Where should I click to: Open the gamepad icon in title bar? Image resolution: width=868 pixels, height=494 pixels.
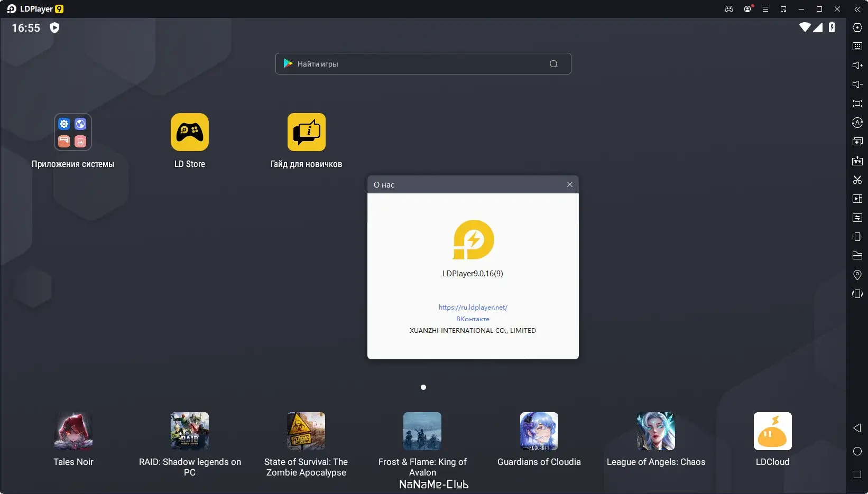729,9
